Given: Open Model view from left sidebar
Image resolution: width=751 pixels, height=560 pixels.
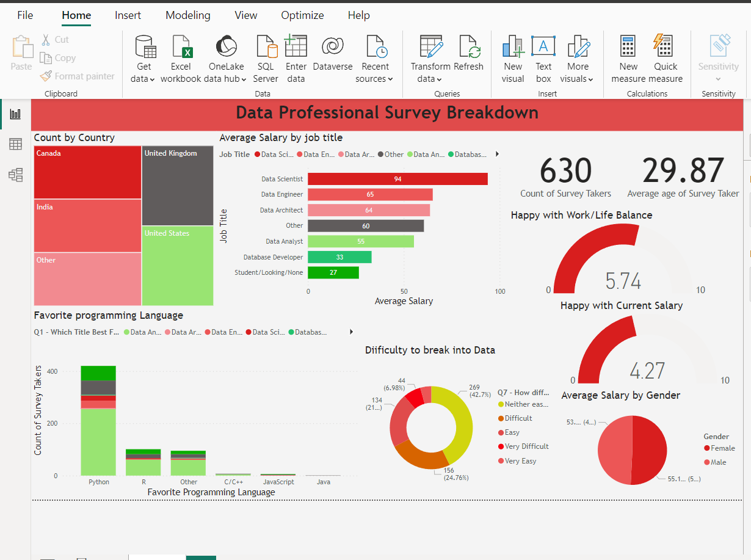Looking at the screenshot, I should pyautogui.click(x=15, y=175).
